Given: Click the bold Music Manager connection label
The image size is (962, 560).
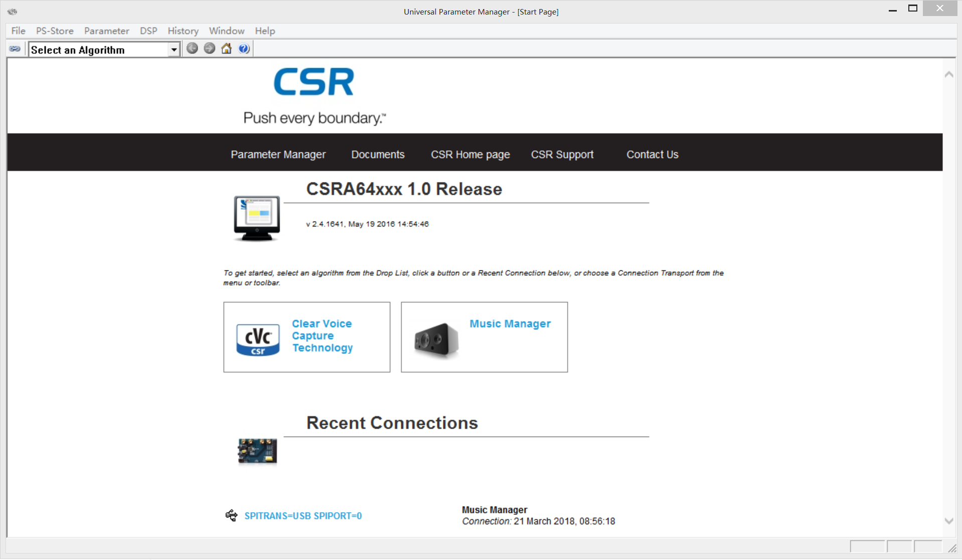Looking at the screenshot, I should coord(495,510).
